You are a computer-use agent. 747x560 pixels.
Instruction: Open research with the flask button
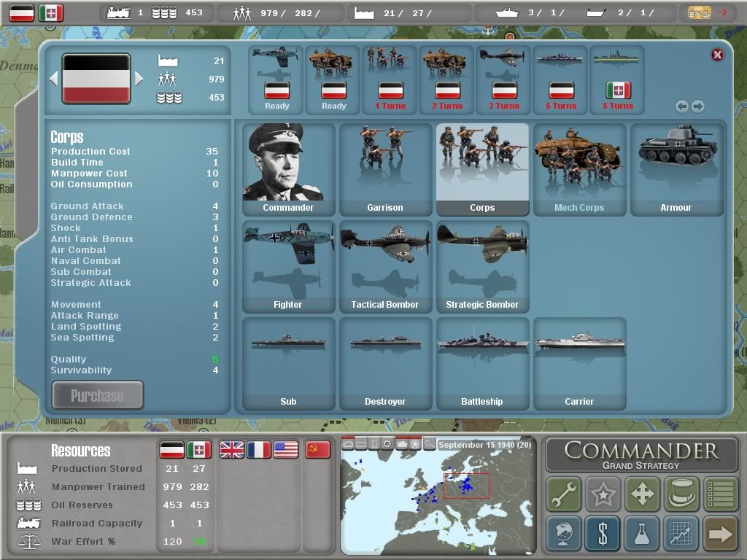tap(642, 533)
